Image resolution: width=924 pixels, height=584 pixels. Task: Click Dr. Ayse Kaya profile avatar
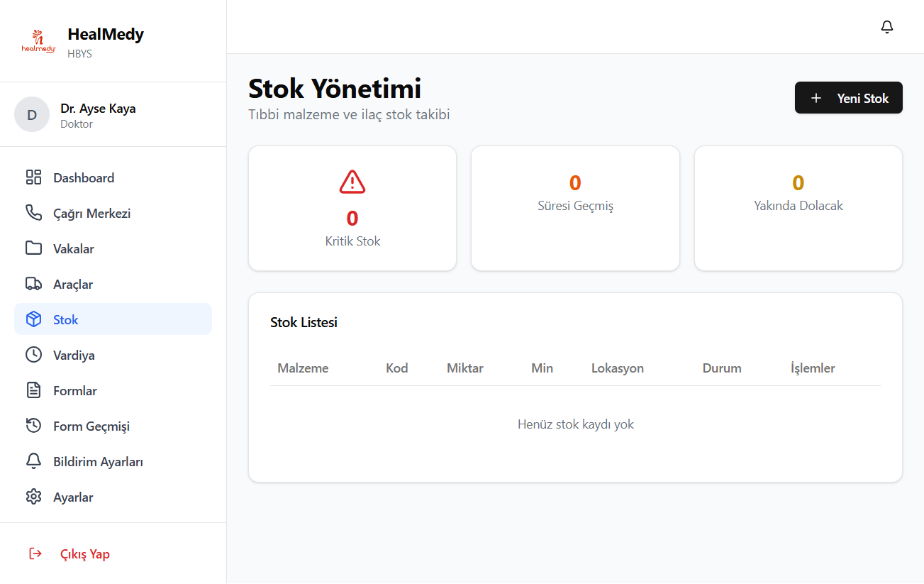click(32, 114)
